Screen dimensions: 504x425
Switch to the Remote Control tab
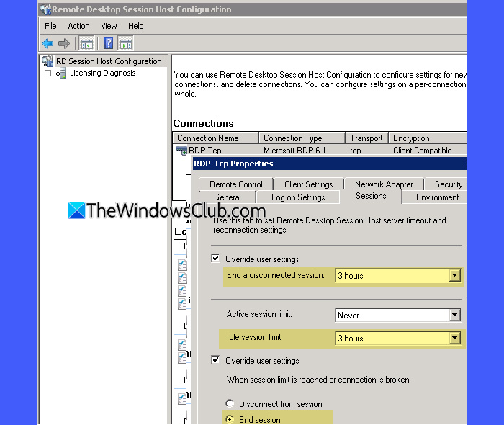(236, 184)
